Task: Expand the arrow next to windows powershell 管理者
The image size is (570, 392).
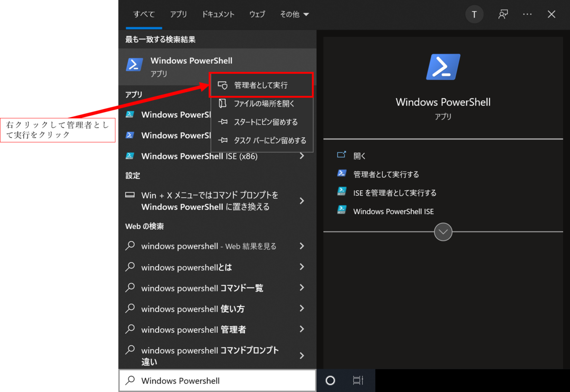Action: click(302, 329)
